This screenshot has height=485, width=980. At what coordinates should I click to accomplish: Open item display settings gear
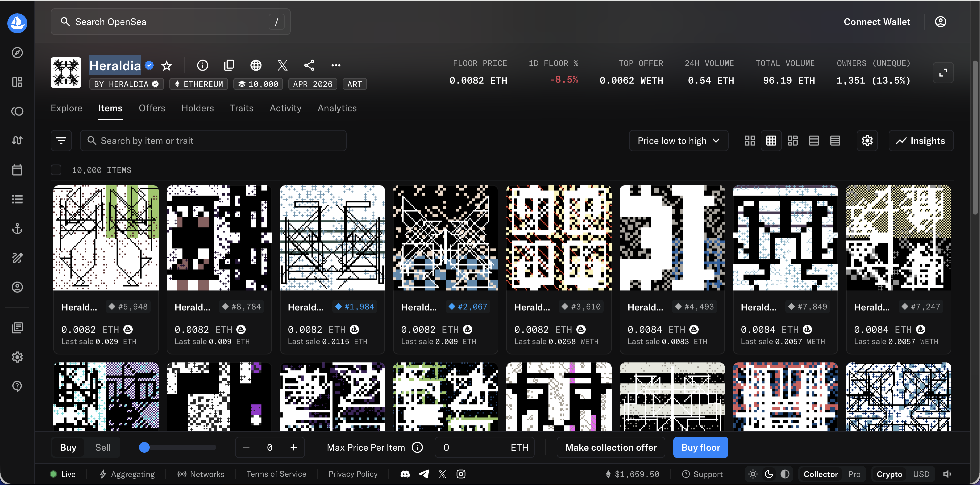867,141
